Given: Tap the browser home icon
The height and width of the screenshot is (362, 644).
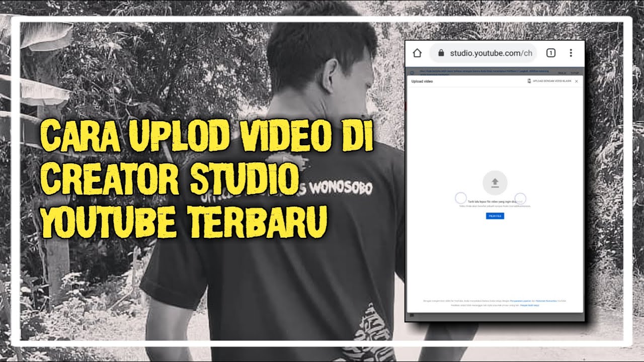Looking at the screenshot, I should point(417,53).
